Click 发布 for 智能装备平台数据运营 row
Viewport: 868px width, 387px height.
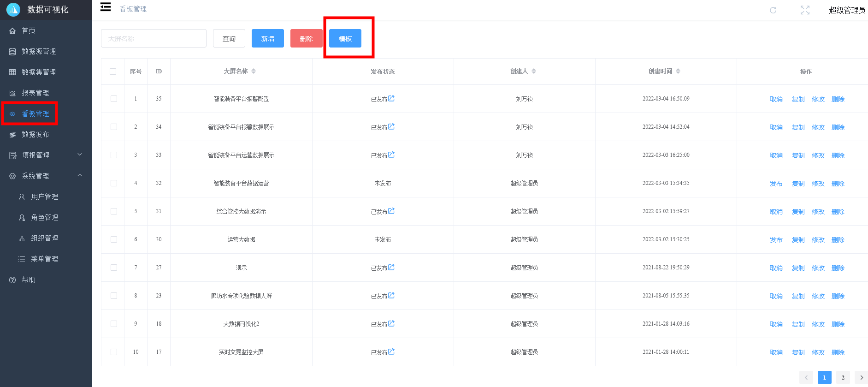click(776, 184)
